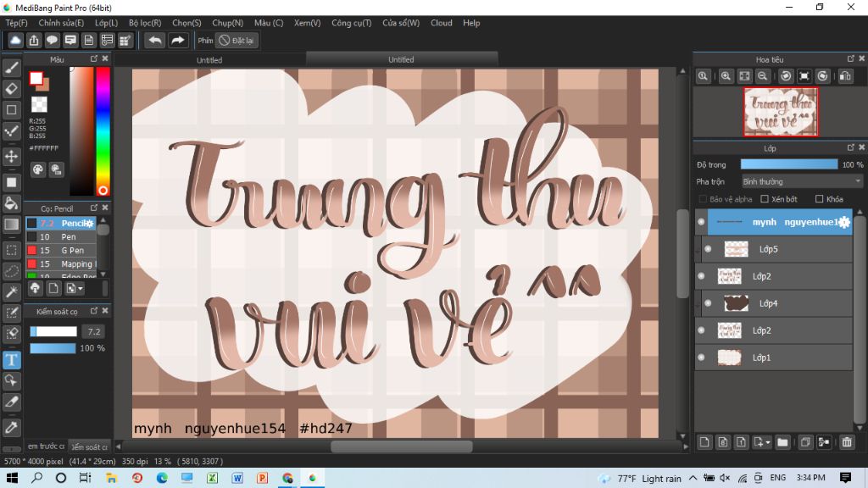The width and height of the screenshot is (868, 488).
Task: Open the color palette icon
Action: [x=37, y=169]
